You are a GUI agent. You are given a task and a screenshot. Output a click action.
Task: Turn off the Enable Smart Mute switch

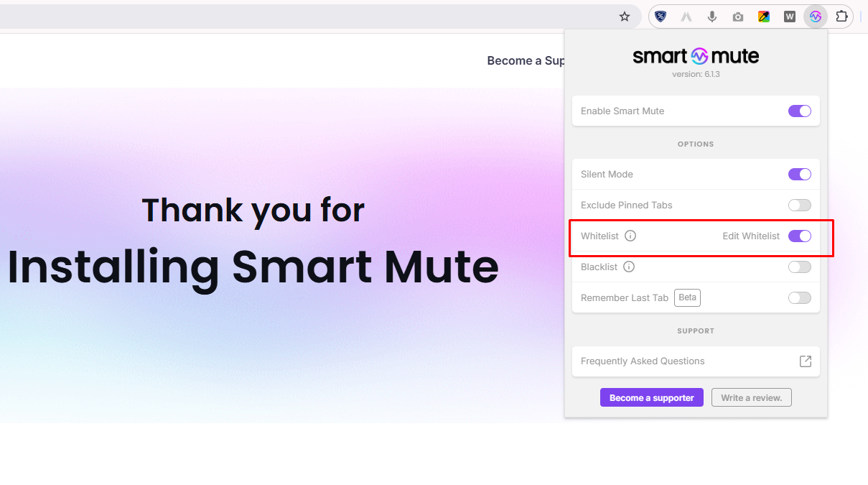click(800, 111)
